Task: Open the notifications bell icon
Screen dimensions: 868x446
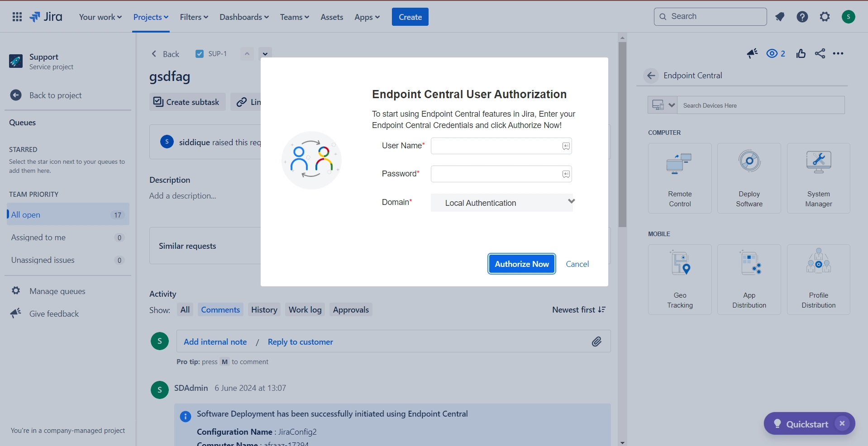Action: pyautogui.click(x=780, y=17)
